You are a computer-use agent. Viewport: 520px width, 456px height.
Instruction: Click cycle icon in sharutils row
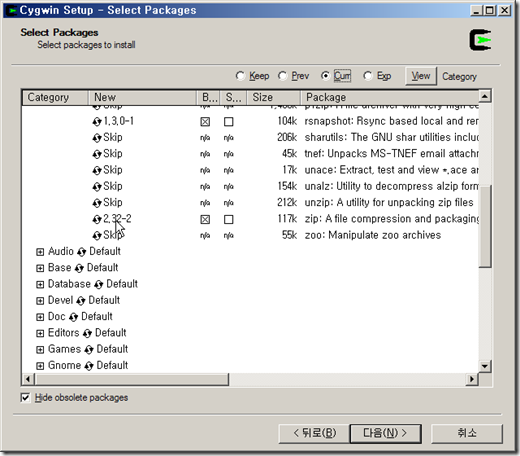tap(97, 138)
